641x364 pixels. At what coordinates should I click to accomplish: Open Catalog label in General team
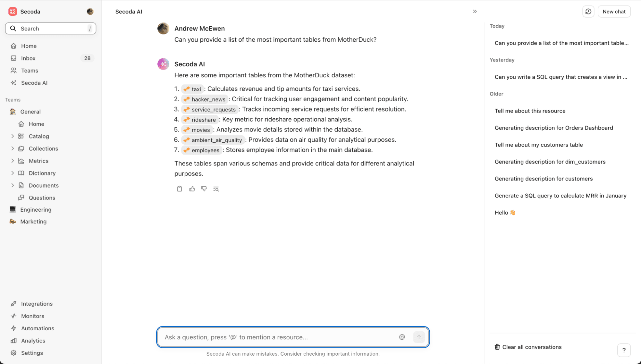point(39,136)
